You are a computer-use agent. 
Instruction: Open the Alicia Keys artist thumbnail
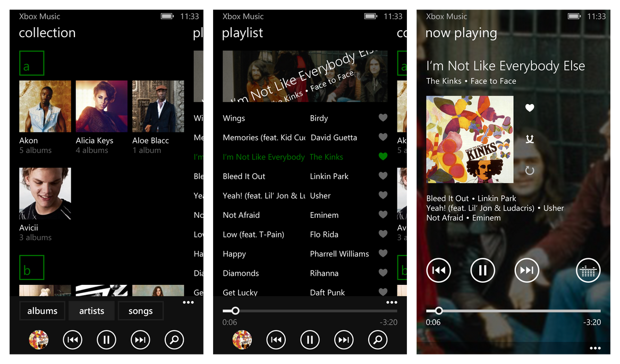point(101,106)
